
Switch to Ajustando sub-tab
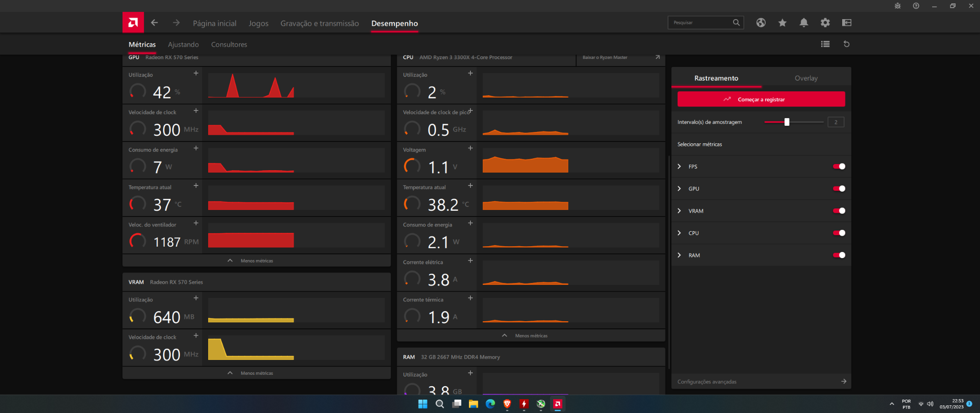coord(183,44)
